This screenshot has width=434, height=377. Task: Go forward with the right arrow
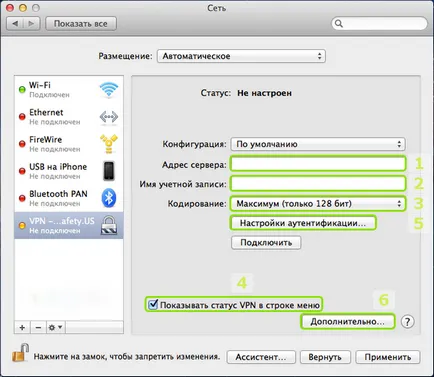point(31,24)
